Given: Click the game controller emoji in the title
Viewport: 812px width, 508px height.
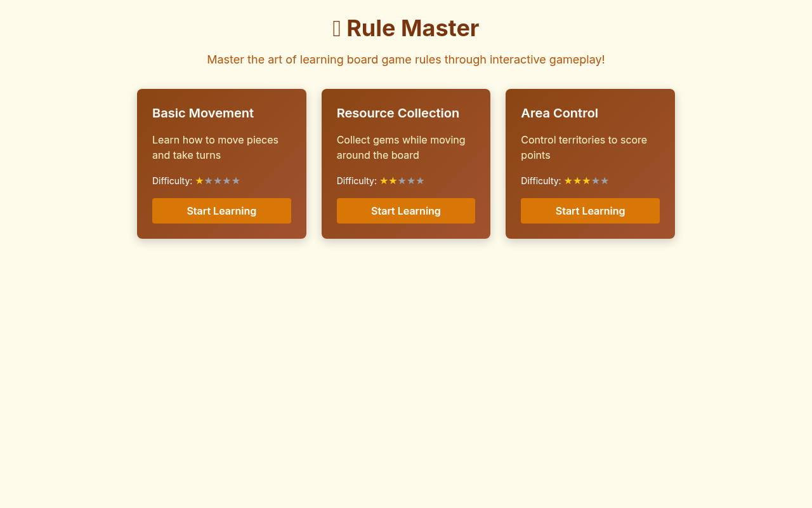Looking at the screenshot, I should [336, 28].
